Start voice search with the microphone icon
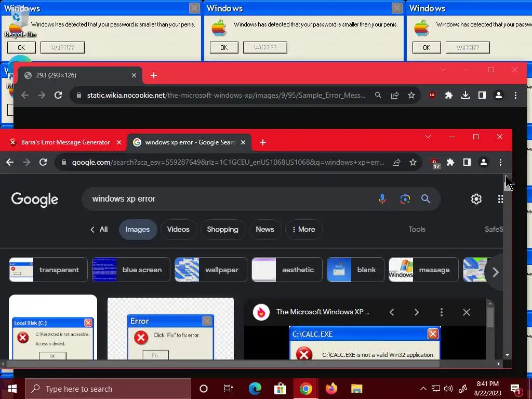532x399 pixels. pyautogui.click(x=382, y=199)
